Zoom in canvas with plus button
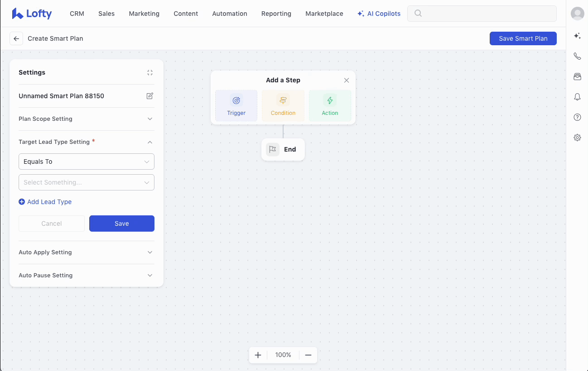 (258, 355)
